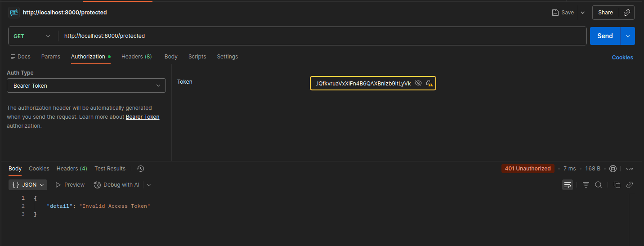Click the request title http://localhost:8000/protected
This screenshot has height=246, width=644.
pos(65,13)
